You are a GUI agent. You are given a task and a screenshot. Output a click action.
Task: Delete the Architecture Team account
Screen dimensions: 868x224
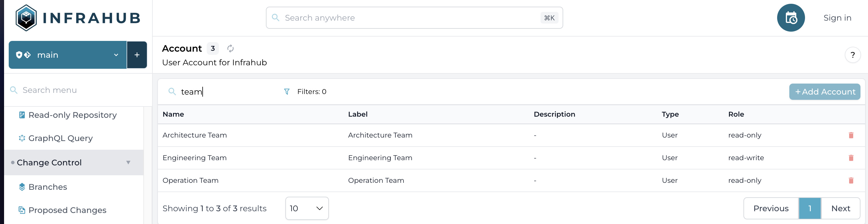pyautogui.click(x=851, y=135)
